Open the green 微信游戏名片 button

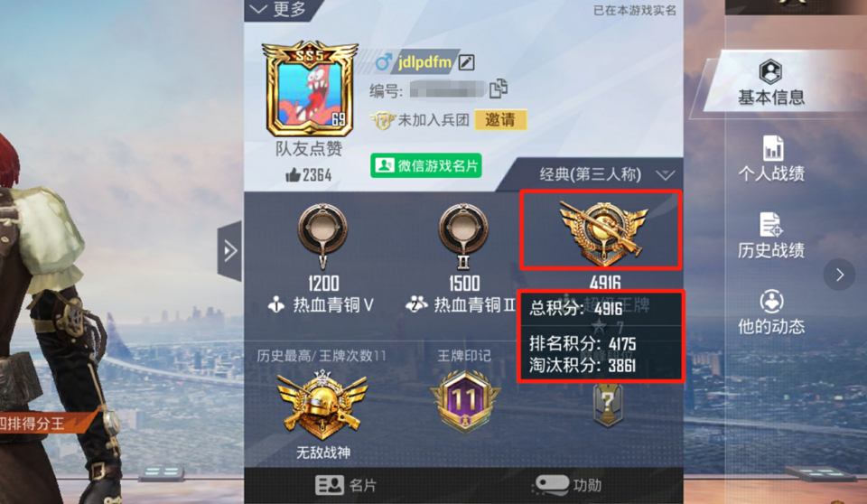pyautogui.click(x=425, y=165)
